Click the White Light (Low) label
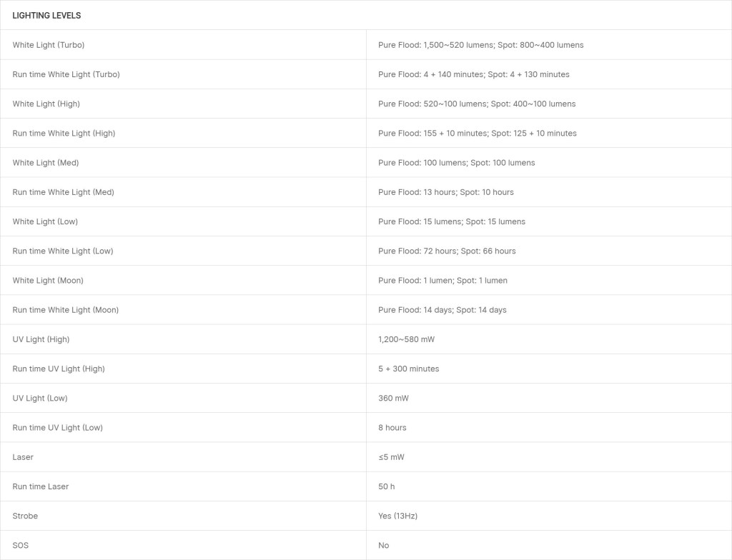The width and height of the screenshot is (732, 560). [45, 221]
